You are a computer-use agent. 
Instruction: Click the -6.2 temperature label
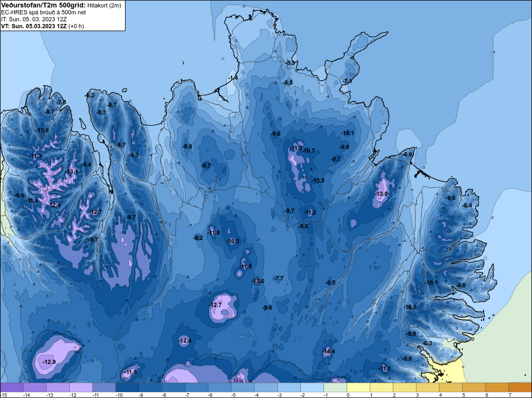(x=89, y=95)
